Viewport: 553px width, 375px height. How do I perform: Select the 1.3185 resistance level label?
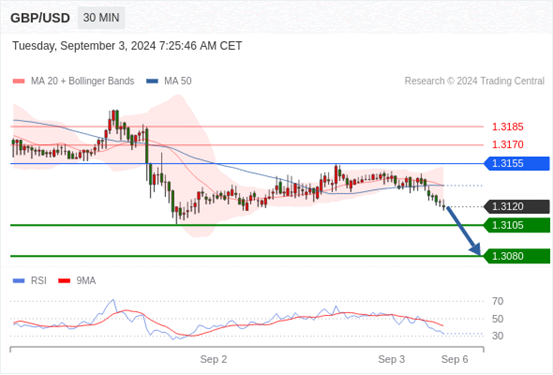[x=508, y=127]
